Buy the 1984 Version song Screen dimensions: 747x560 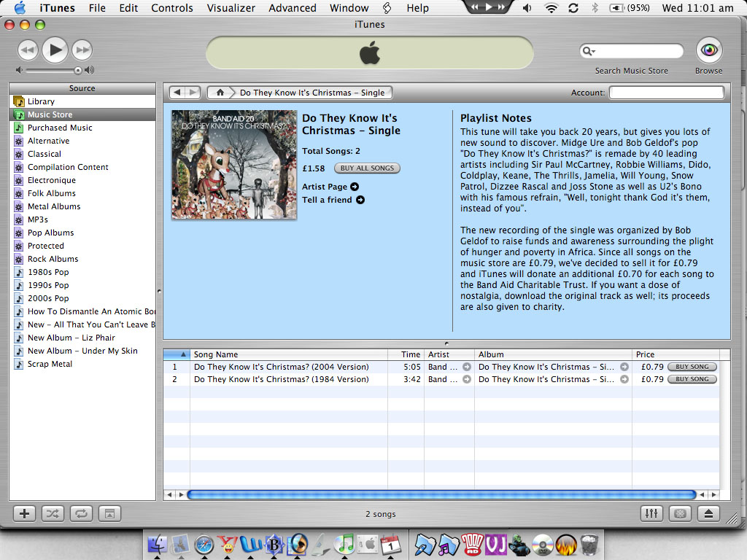point(692,379)
